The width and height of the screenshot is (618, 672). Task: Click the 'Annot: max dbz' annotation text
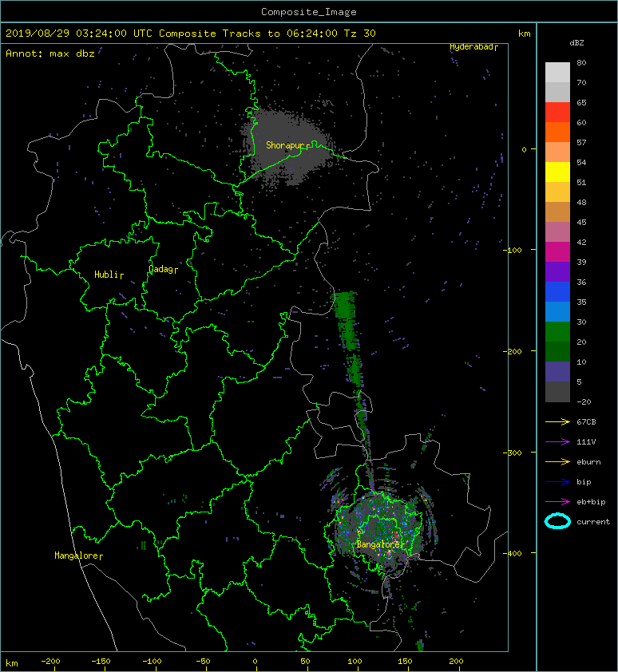pos(50,54)
